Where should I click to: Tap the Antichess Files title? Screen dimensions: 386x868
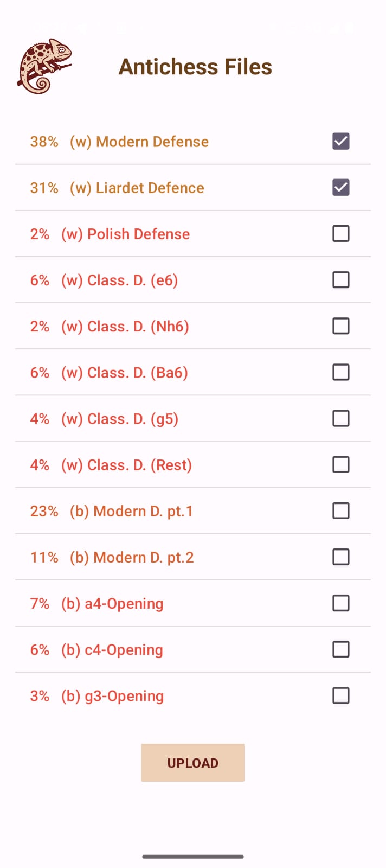coord(195,67)
